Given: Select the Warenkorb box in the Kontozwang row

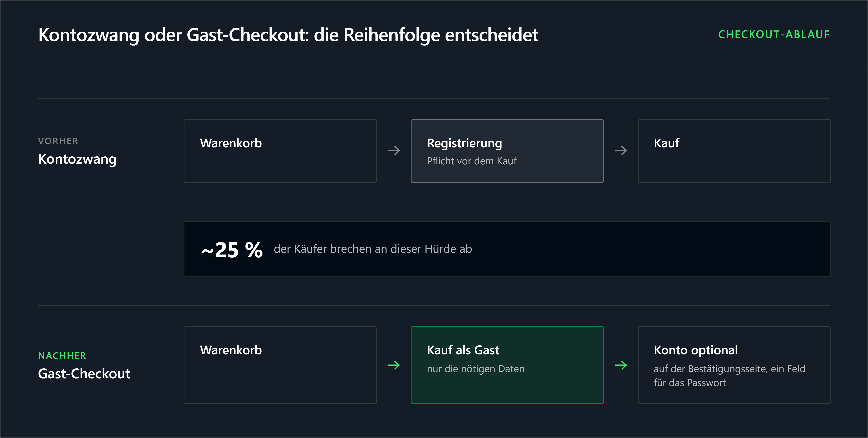Looking at the screenshot, I should coord(280,151).
